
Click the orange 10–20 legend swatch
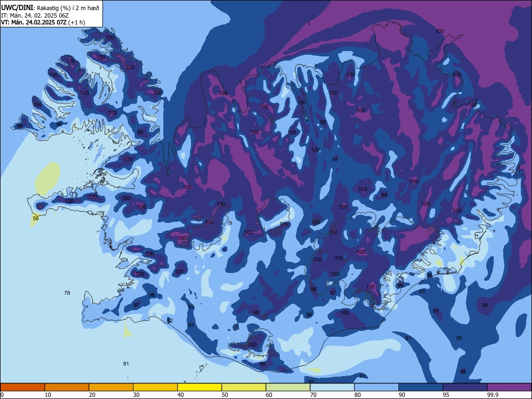pos(67,387)
